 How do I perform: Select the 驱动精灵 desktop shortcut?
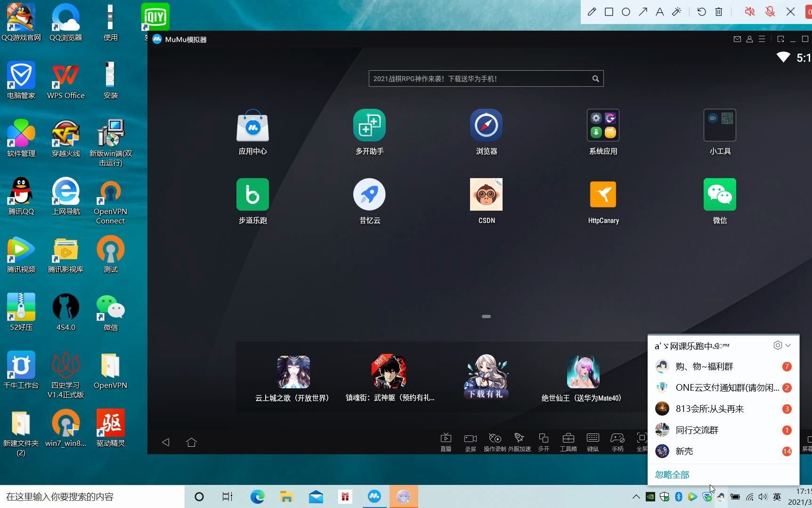click(x=110, y=428)
